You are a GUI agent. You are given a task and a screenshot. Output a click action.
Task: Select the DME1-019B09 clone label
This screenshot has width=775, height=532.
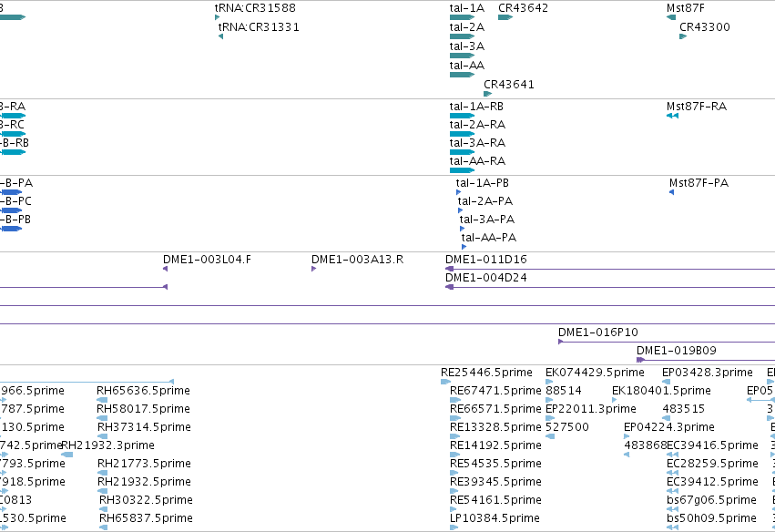coord(676,351)
